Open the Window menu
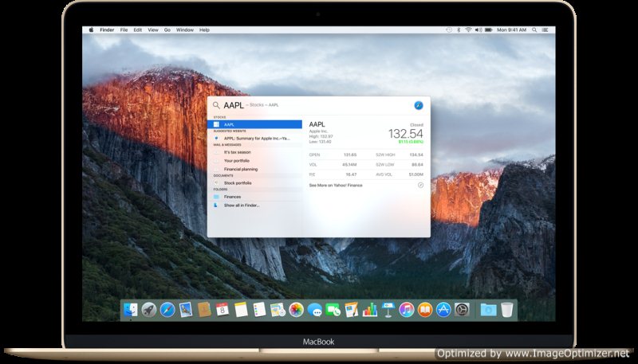 (x=185, y=30)
